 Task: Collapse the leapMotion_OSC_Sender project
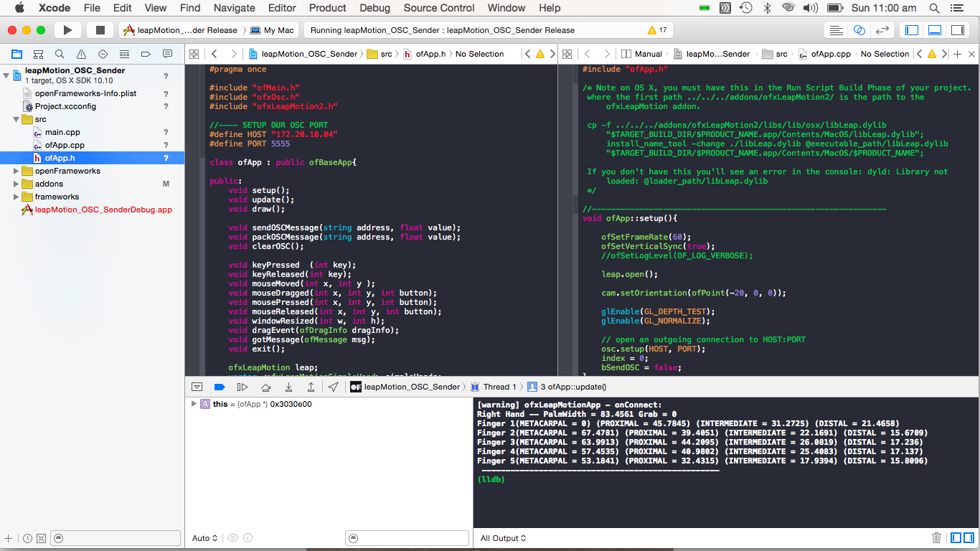[x=6, y=75]
